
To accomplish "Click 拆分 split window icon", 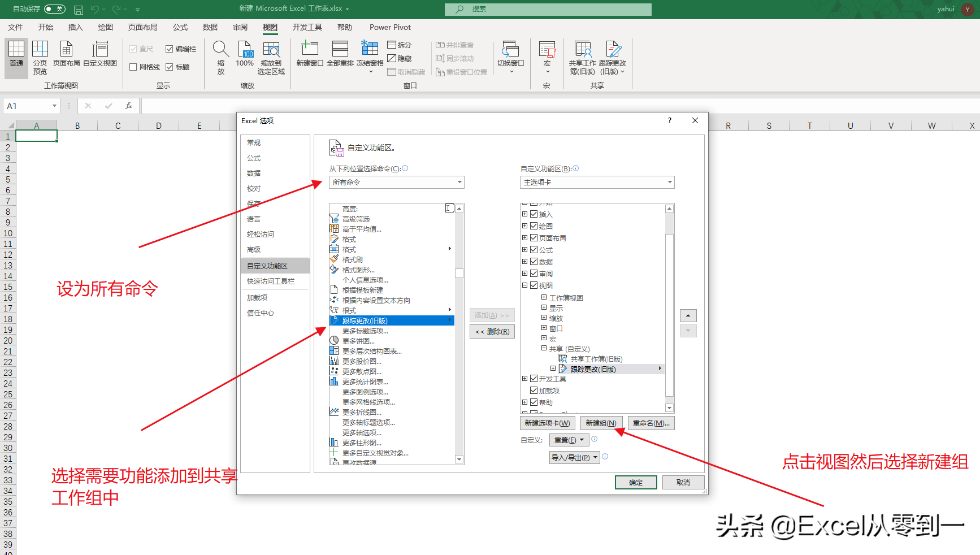I will pyautogui.click(x=399, y=45).
